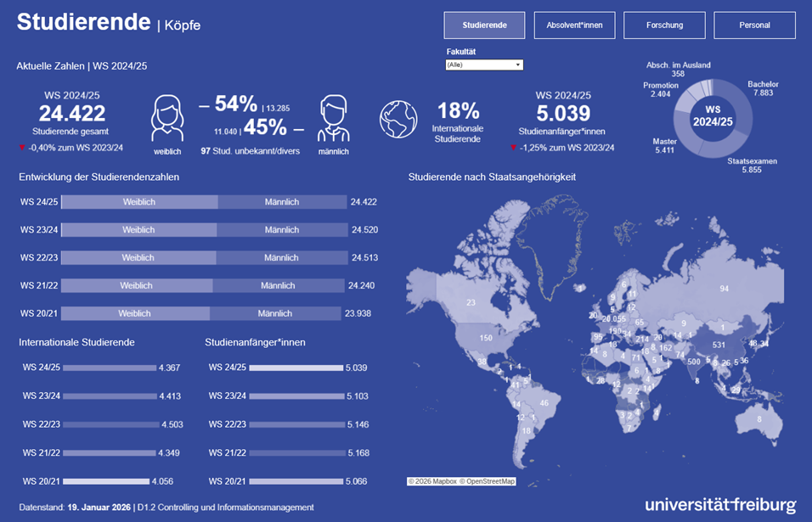
Task: Select the WS 24/25 Studienanfänger*innen bar
Action: pos(296,368)
